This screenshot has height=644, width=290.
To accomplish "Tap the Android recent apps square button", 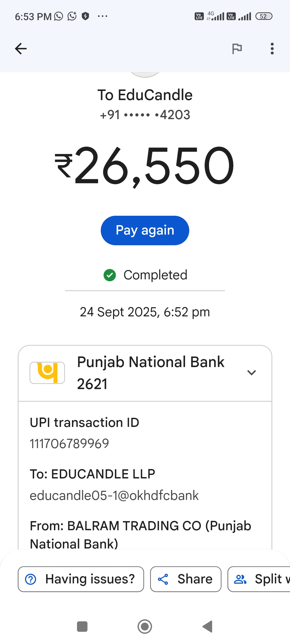I will coord(82,627).
